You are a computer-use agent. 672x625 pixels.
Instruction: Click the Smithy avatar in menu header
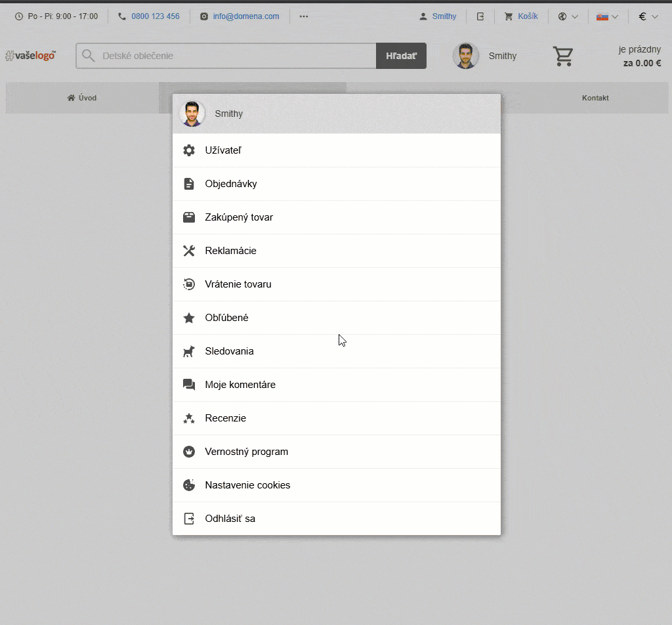tap(192, 114)
